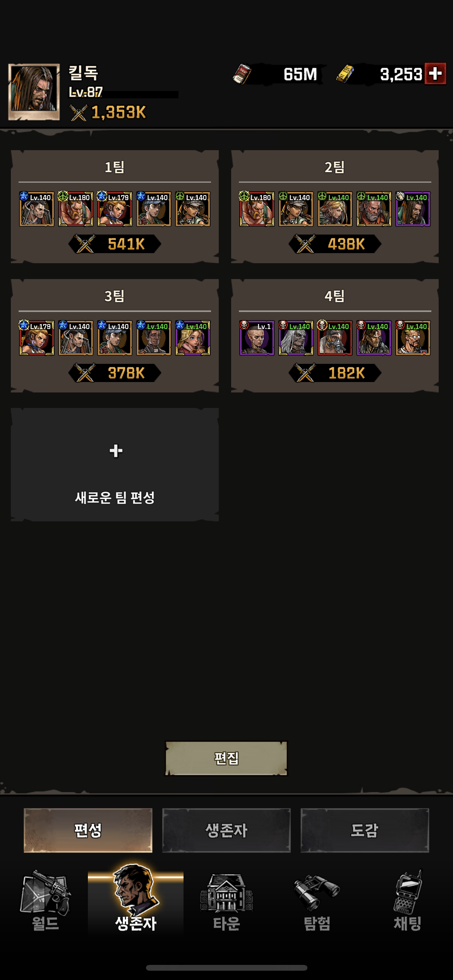Switch to the 도감 tab
The height and width of the screenshot is (980, 453).
[x=365, y=830]
